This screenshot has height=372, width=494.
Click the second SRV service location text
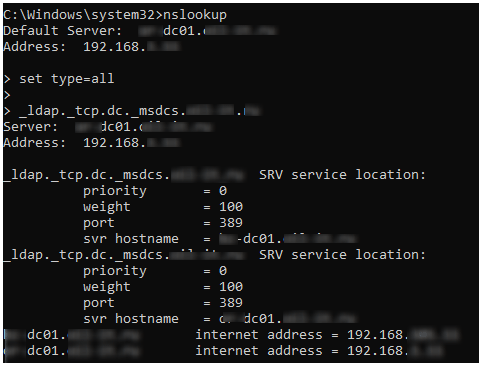coord(342,255)
